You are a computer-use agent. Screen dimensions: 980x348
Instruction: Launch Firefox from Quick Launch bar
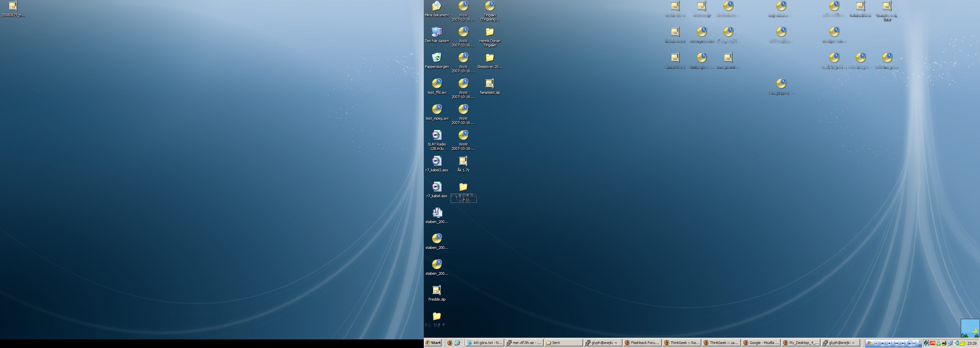tap(450, 343)
